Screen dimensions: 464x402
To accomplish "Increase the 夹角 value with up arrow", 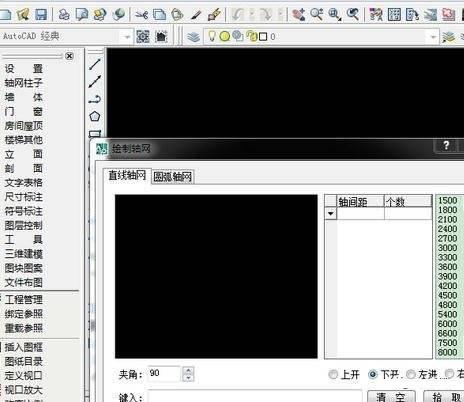I will pyautogui.click(x=188, y=371).
